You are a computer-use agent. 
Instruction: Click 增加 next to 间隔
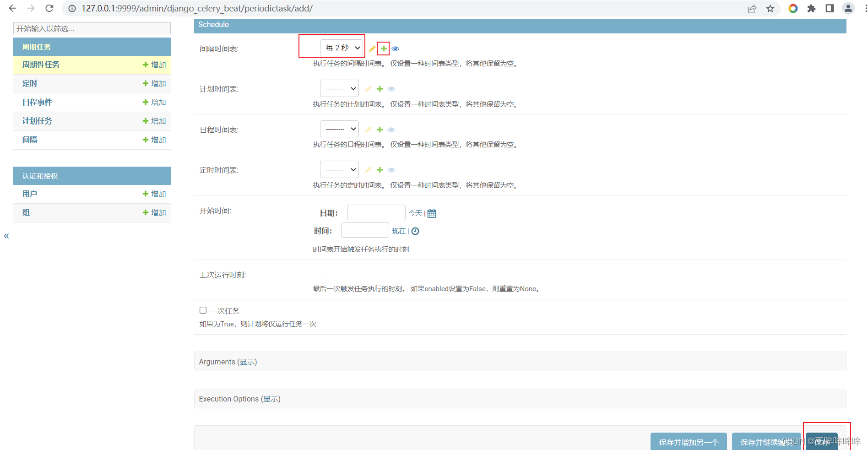tap(154, 140)
